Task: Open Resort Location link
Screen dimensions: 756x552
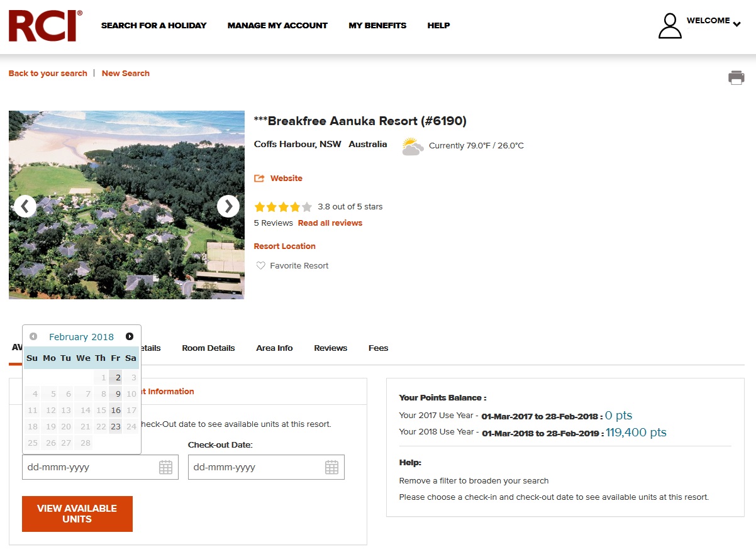Action: pos(285,246)
